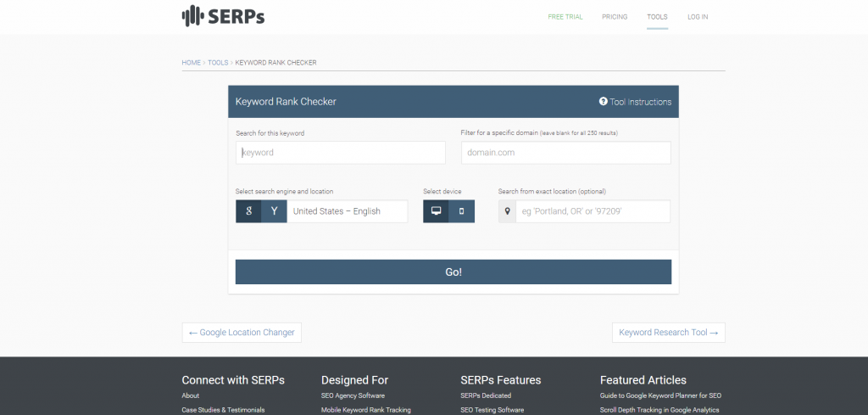The height and width of the screenshot is (415, 868).
Task: Click the SERPs logo
Action: (x=223, y=16)
